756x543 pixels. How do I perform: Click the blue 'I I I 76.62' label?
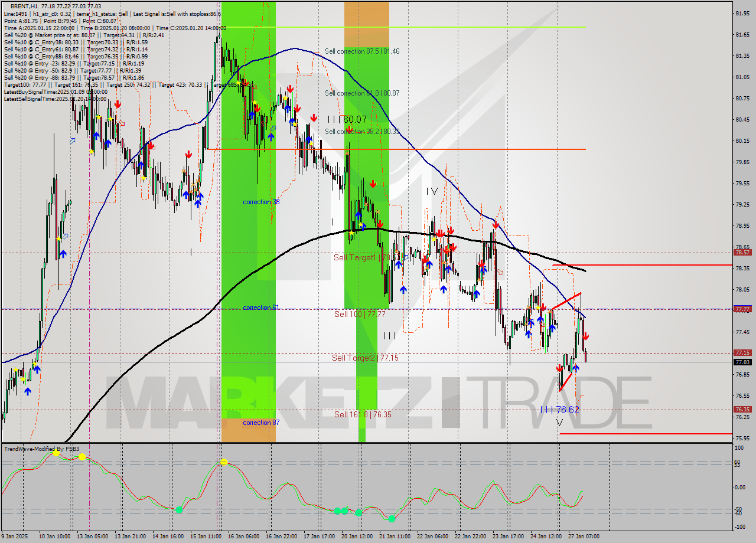tap(559, 410)
